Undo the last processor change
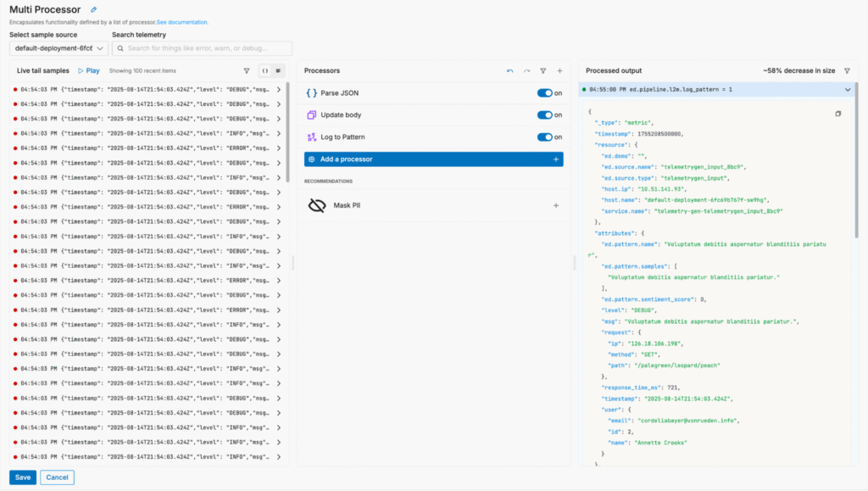The height and width of the screenshot is (491, 868). (509, 71)
